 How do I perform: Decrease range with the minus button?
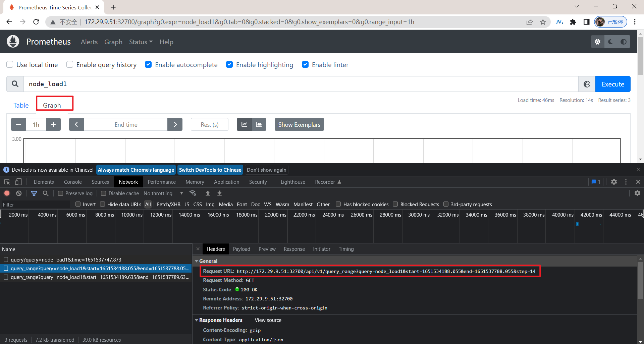18,124
